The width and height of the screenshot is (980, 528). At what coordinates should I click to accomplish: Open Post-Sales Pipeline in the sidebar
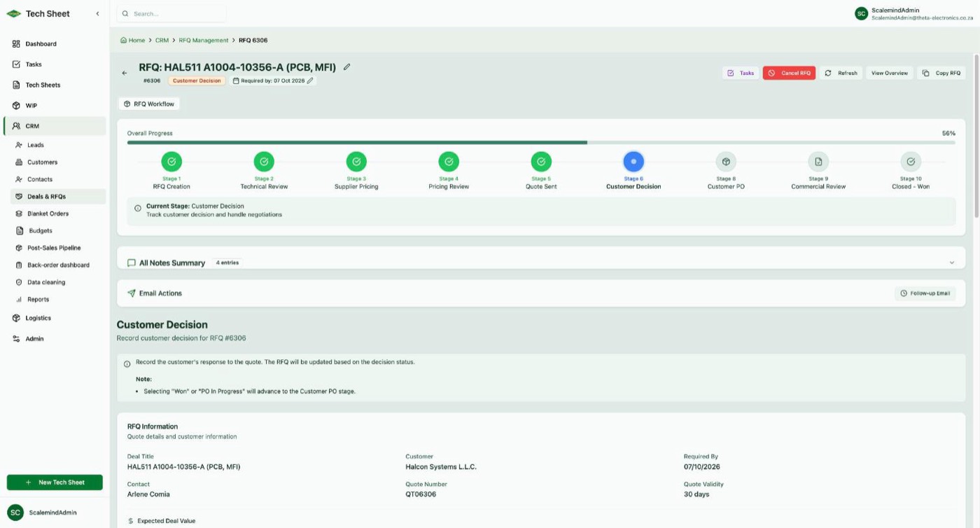pos(57,248)
